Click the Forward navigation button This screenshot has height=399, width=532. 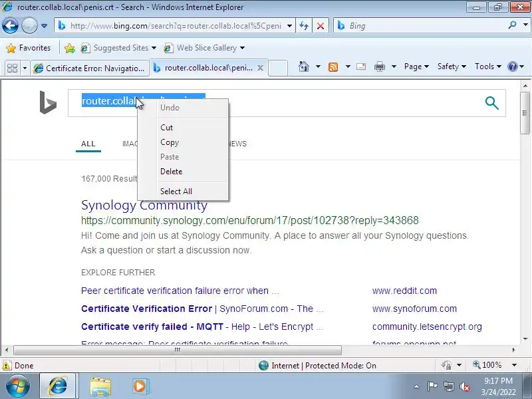coord(29,25)
